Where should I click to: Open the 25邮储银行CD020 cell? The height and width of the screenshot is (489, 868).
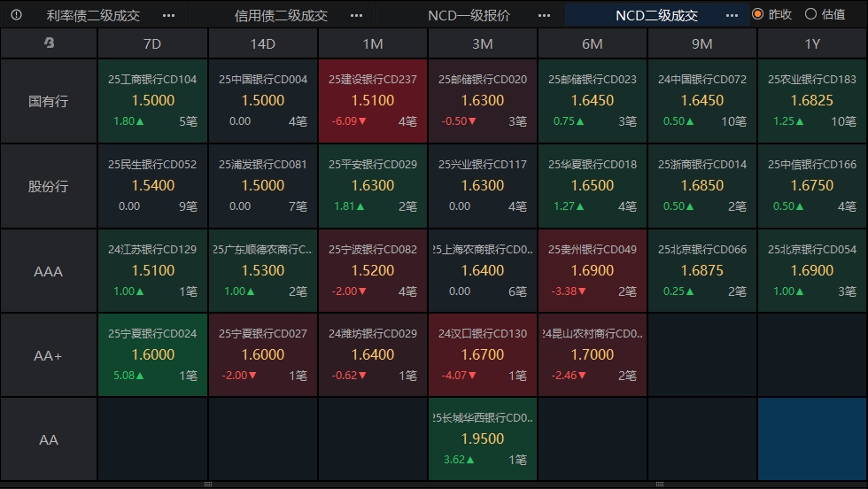pyautogui.click(x=482, y=101)
